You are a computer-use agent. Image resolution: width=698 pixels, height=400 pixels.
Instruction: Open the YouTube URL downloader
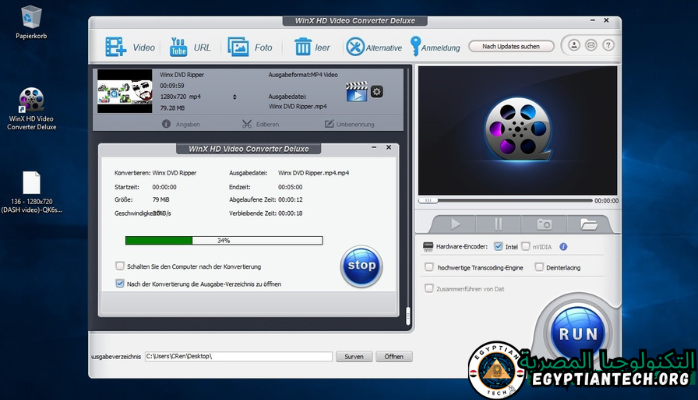pos(179,47)
